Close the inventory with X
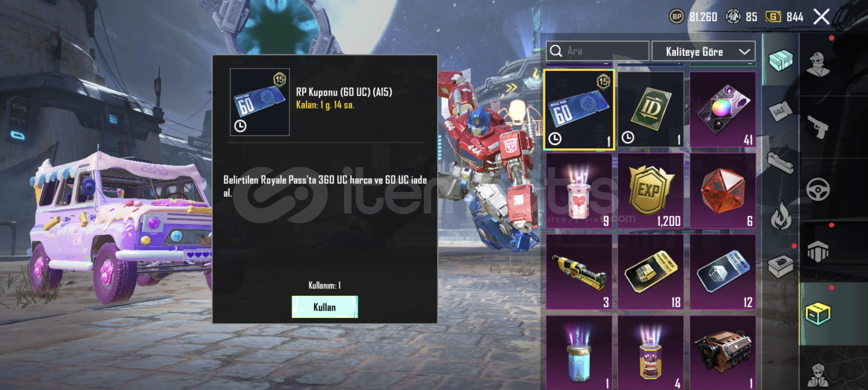This screenshot has width=868, height=390. 821,17
